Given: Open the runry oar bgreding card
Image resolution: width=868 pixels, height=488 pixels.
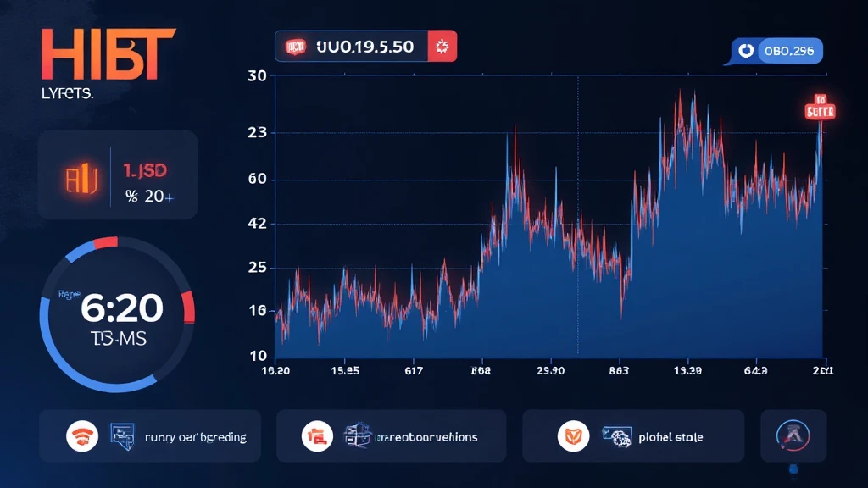Looking at the screenshot, I should (150, 436).
